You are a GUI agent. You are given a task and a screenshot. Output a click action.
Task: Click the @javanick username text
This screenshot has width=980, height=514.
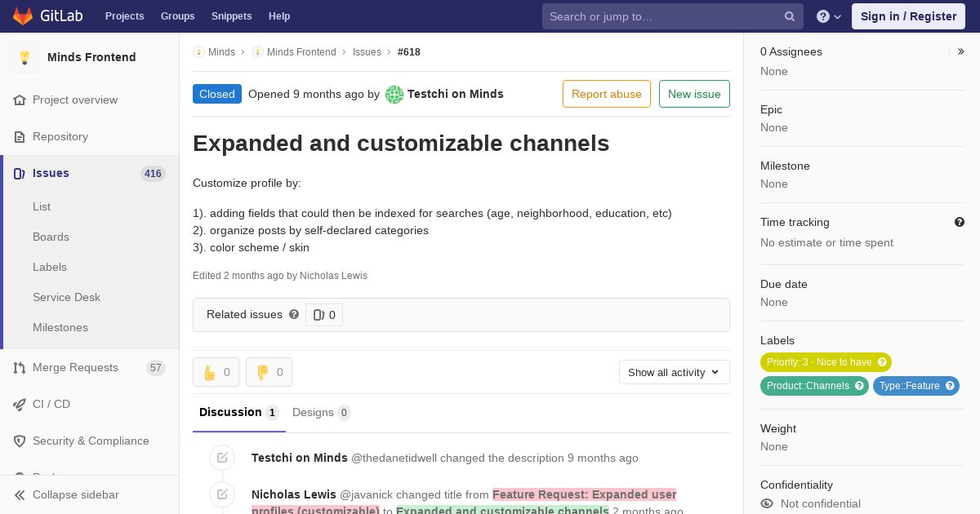pyautogui.click(x=366, y=494)
